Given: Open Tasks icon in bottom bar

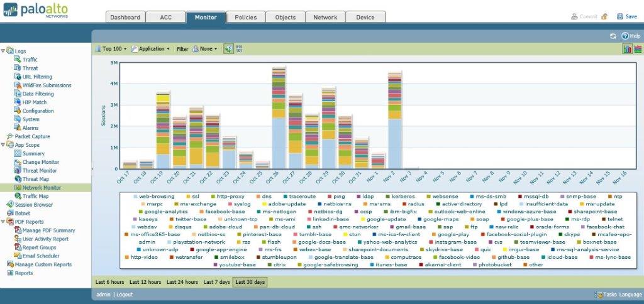Looking at the screenshot, I should [599, 295].
